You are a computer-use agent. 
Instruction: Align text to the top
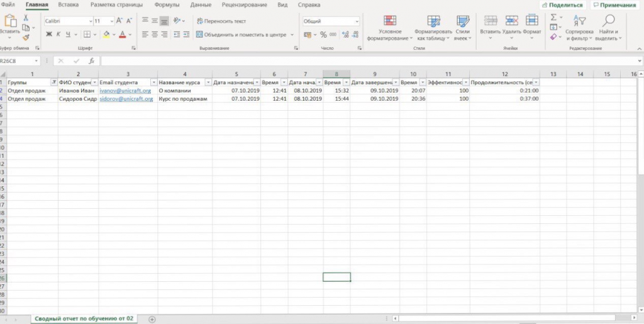[x=145, y=21]
